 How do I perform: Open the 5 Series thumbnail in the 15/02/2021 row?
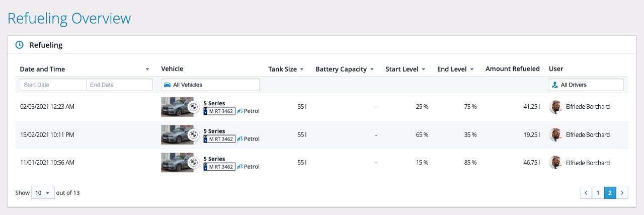174,134
